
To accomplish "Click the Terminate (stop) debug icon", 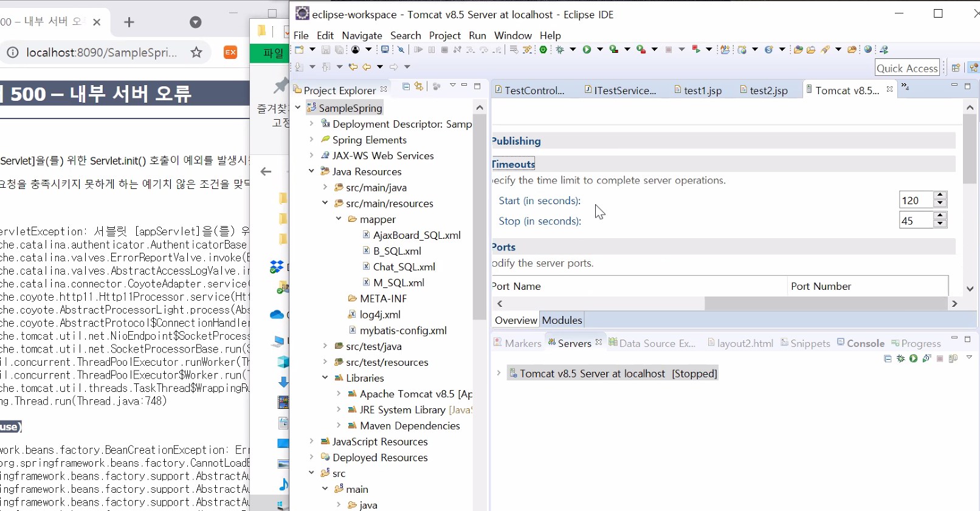I will [444, 49].
